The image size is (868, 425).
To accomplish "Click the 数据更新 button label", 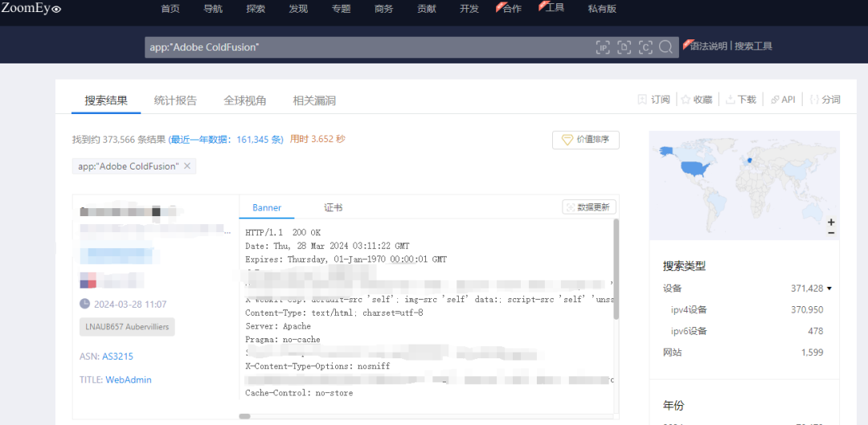I will (593, 207).
